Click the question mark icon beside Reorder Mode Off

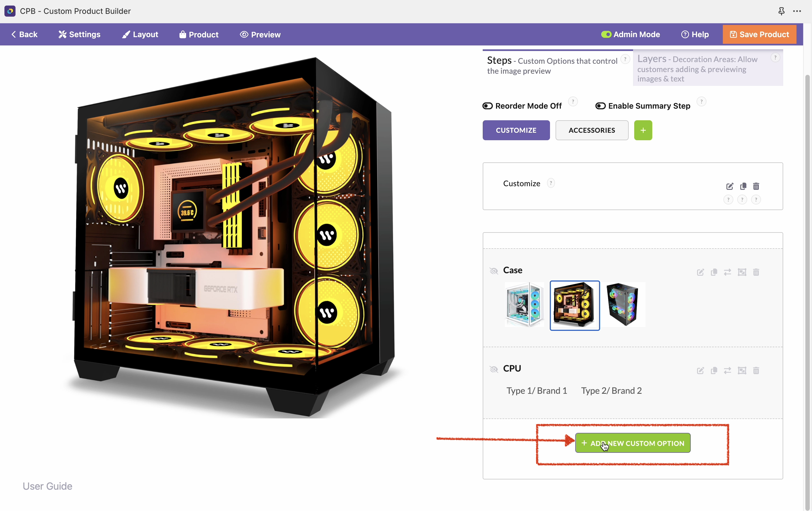pyautogui.click(x=572, y=102)
